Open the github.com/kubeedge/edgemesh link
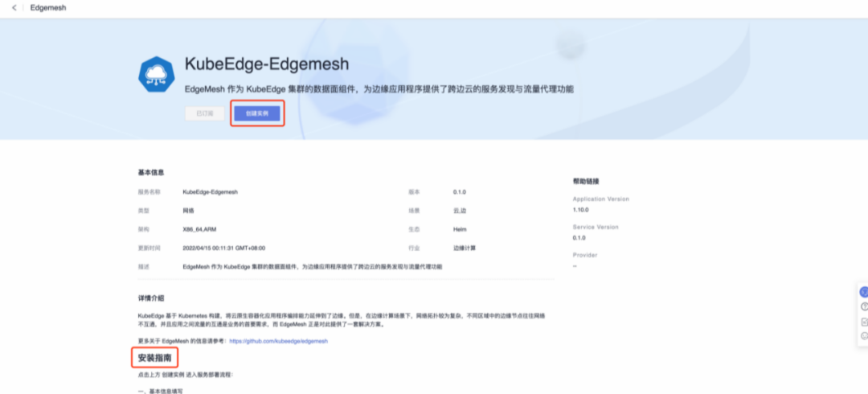 point(278,341)
